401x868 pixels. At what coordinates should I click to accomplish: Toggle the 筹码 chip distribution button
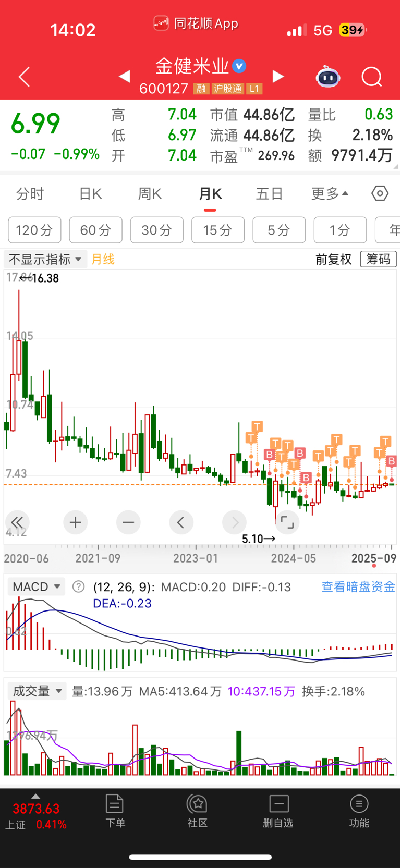click(379, 259)
